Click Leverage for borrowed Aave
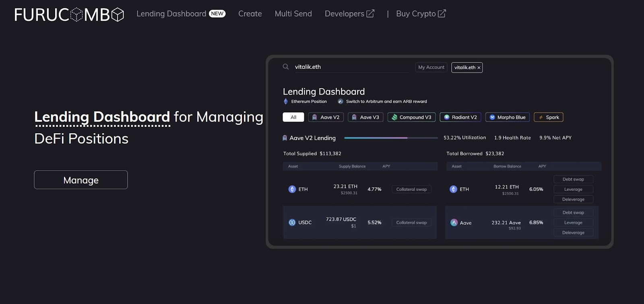Image resolution: width=644 pixels, height=304 pixels. click(573, 223)
